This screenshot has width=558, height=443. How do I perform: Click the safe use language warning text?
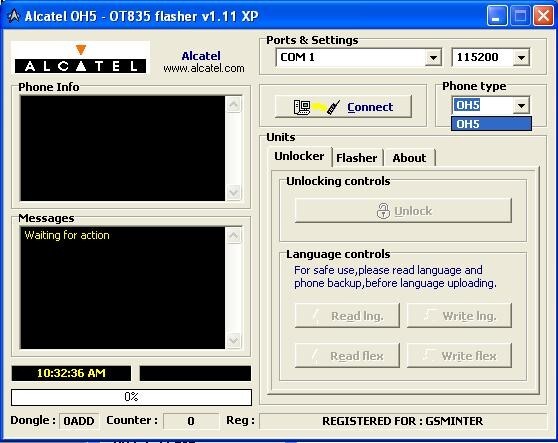[395, 276]
